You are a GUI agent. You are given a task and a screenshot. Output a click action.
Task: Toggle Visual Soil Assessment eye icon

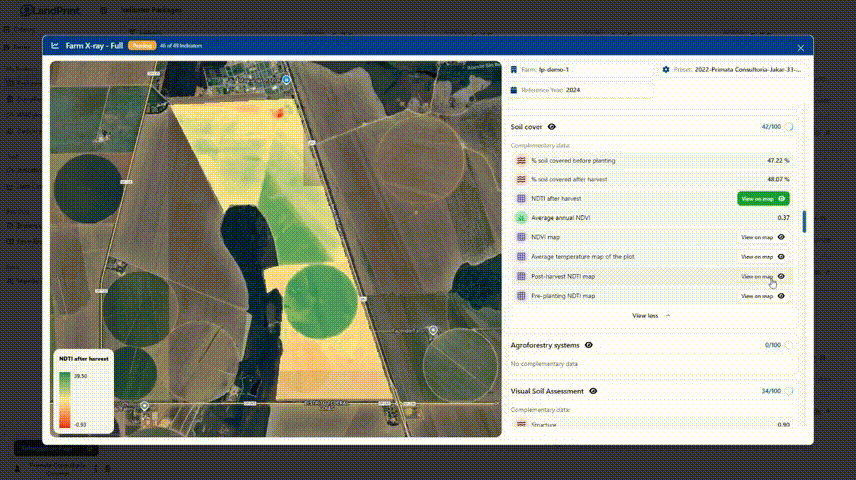point(593,391)
